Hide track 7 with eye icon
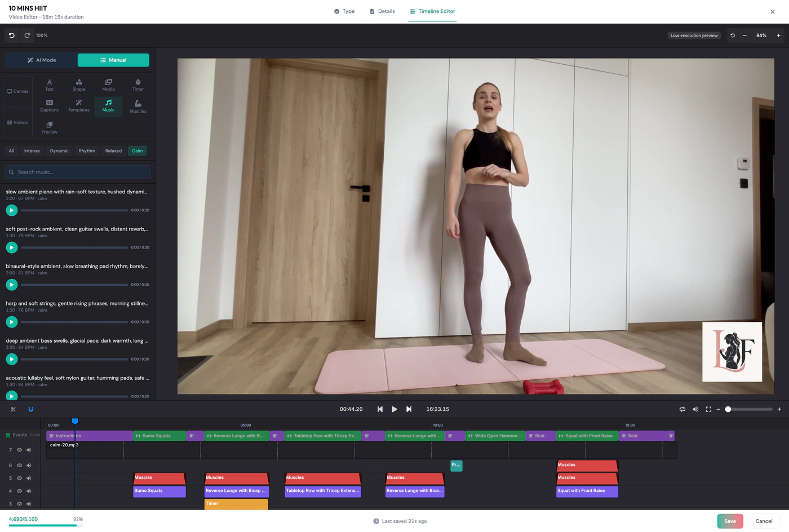The width and height of the screenshot is (789, 532). [19, 450]
